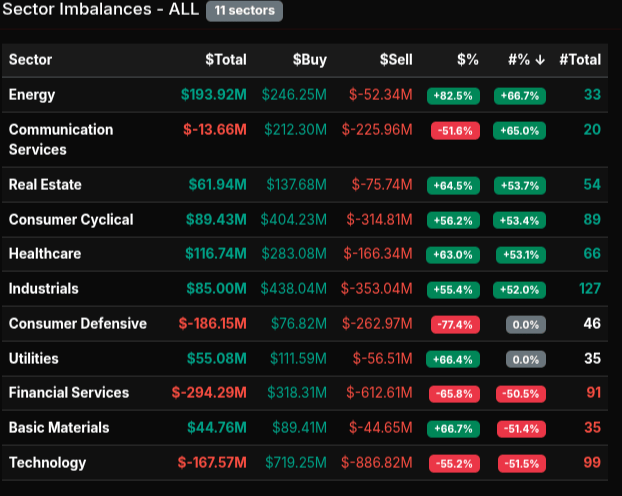Click the Industrials sector row
622x496 pixels.
click(x=43, y=289)
